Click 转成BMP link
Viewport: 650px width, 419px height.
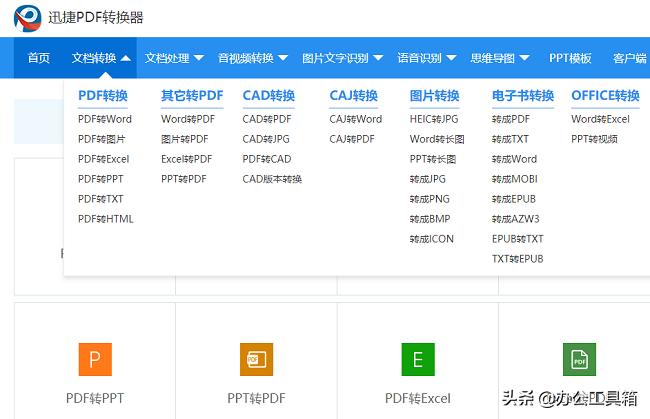point(430,219)
